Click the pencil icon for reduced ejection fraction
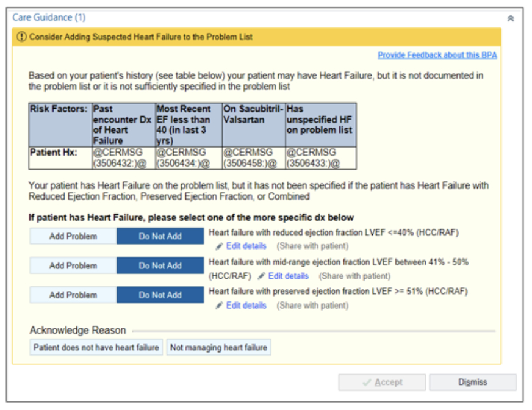This screenshot has width=532, height=410. [219, 246]
